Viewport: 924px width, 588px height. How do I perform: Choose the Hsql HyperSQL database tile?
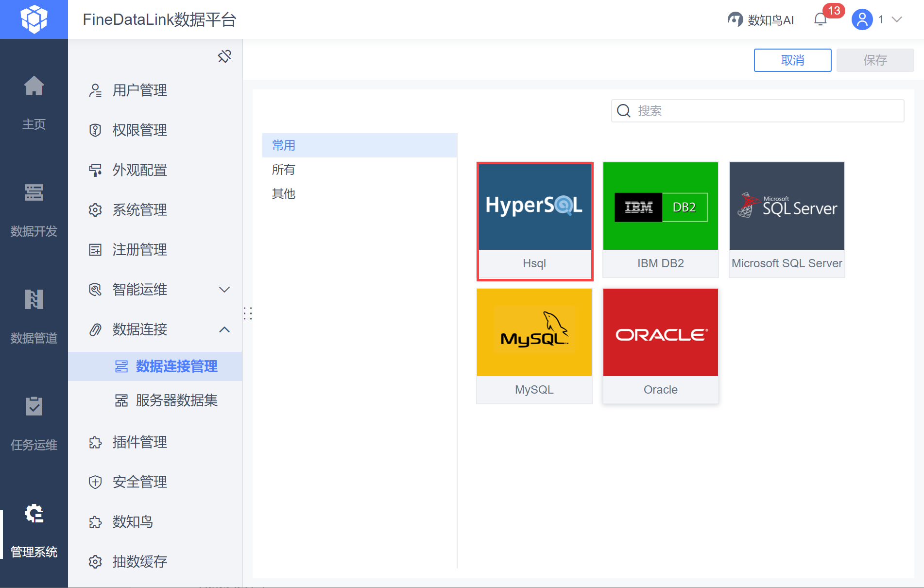(x=534, y=221)
